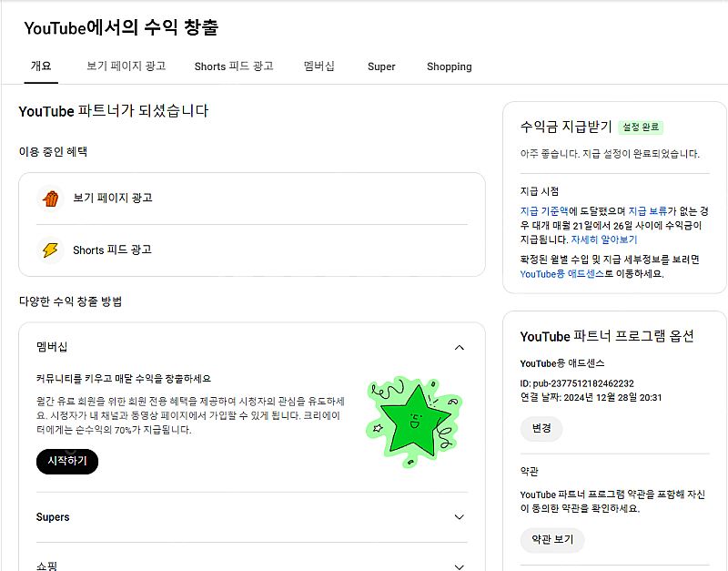The height and width of the screenshot is (571, 728).
Task: Select the 보기 페이지 광고 benefit row text
Action: pyautogui.click(x=113, y=198)
